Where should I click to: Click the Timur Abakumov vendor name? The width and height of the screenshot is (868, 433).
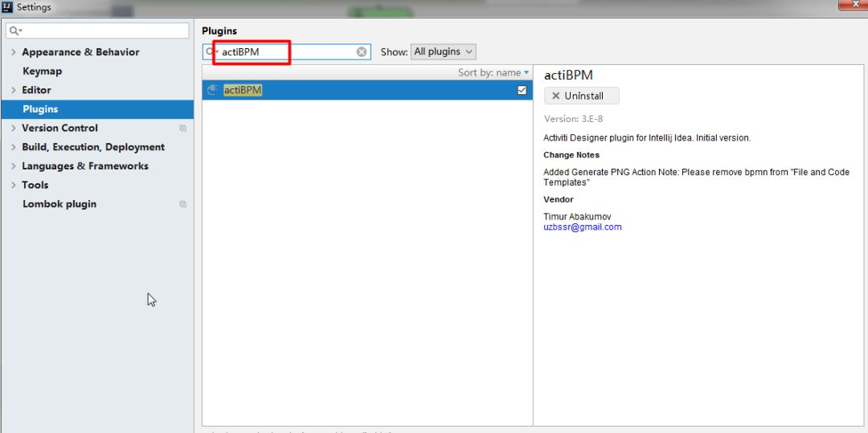click(x=577, y=217)
